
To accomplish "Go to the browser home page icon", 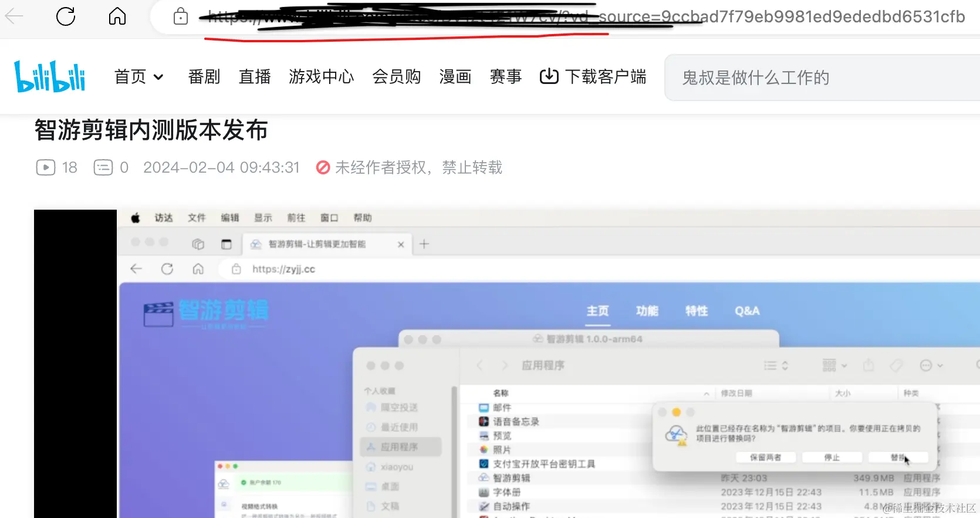I will [x=117, y=16].
